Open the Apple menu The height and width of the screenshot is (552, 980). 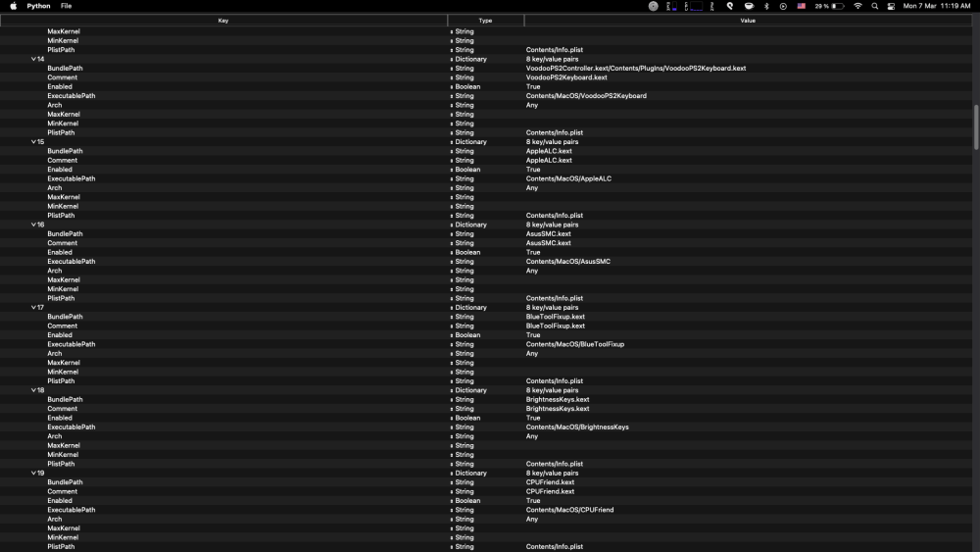point(13,6)
